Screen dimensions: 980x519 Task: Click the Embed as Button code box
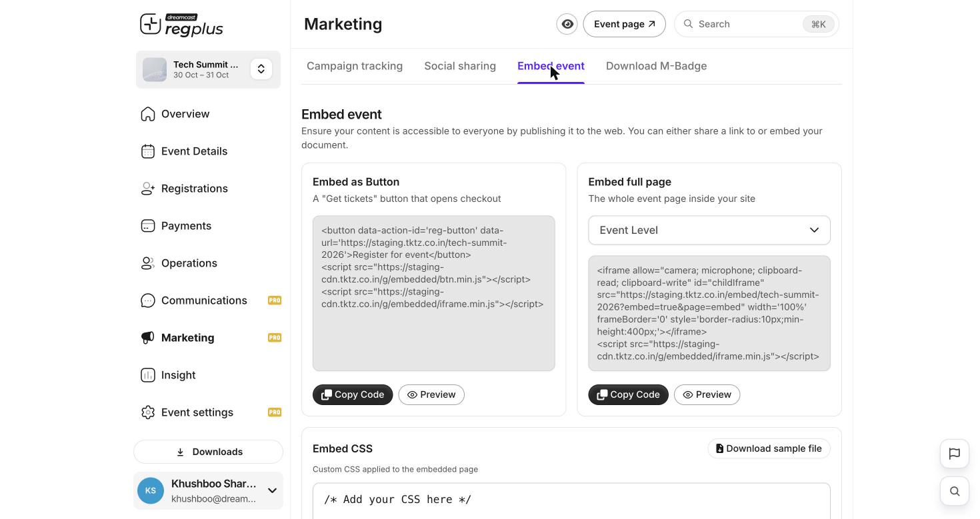[433, 293]
